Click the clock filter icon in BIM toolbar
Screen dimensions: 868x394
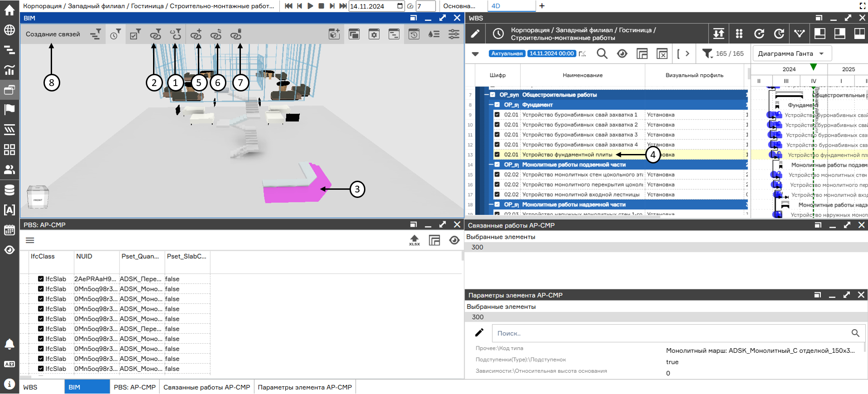pos(115,34)
